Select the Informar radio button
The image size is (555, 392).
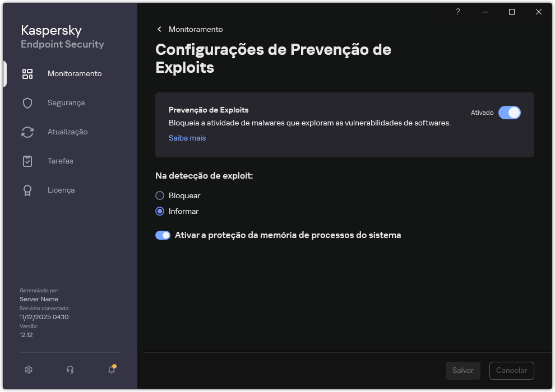(159, 211)
